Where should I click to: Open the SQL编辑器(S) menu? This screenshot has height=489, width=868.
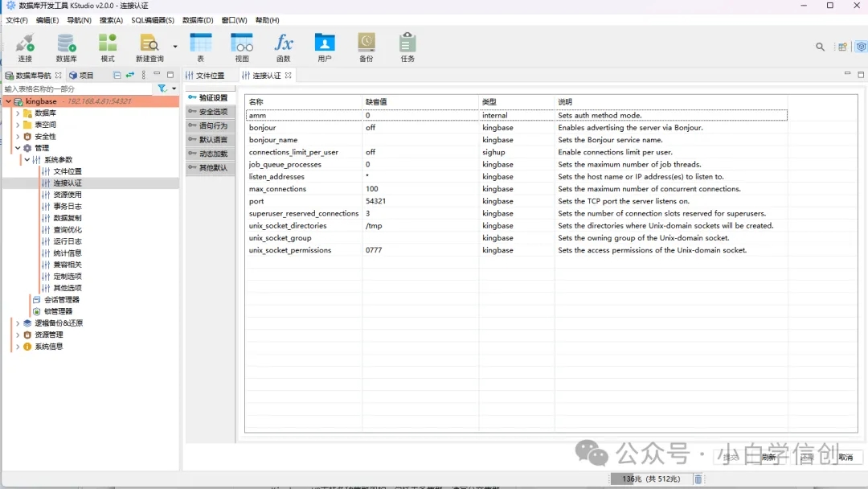click(x=152, y=20)
